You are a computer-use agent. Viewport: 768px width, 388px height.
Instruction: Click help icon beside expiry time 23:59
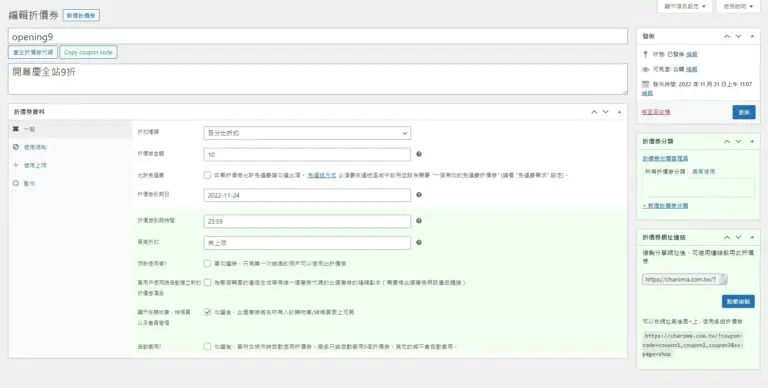[x=419, y=220]
